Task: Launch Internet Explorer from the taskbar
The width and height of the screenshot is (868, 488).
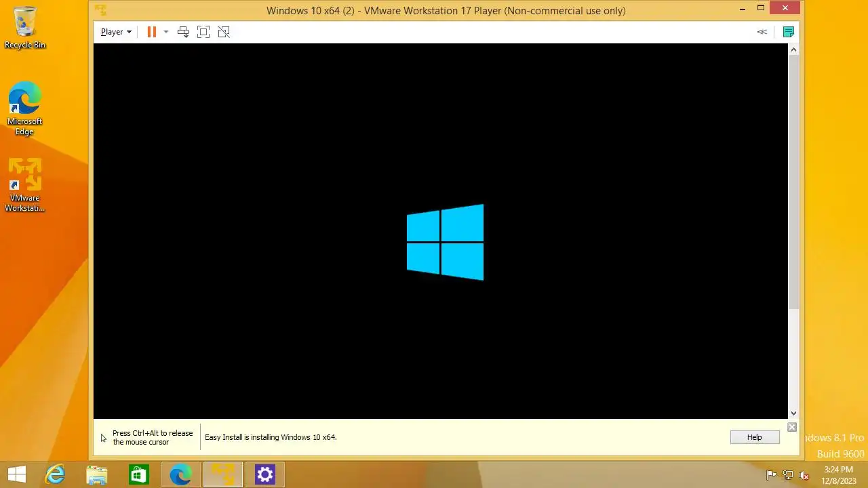Action: point(55,474)
